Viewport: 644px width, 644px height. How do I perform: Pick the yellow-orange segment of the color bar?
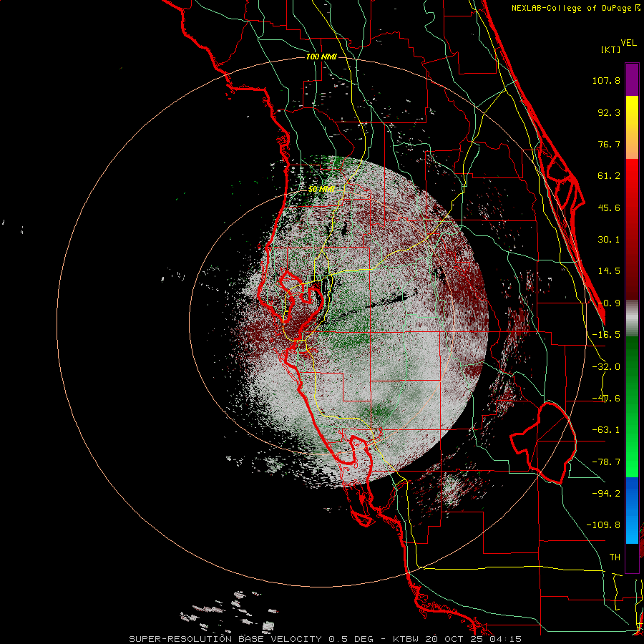632,127
